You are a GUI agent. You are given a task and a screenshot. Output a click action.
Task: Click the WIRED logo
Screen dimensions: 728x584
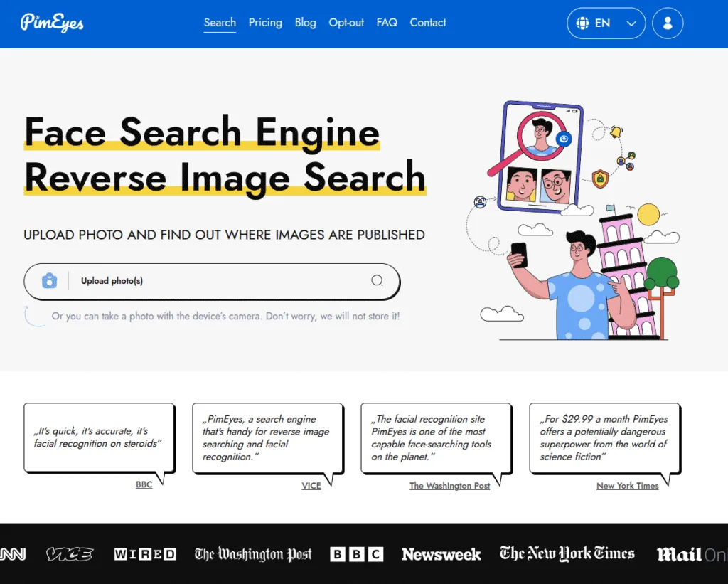[145, 554]
